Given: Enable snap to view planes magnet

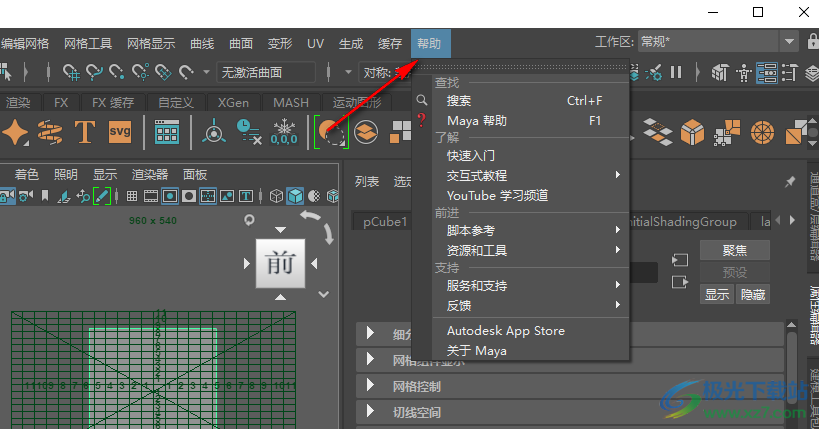Looking at the screenshot, I should 163,72.
